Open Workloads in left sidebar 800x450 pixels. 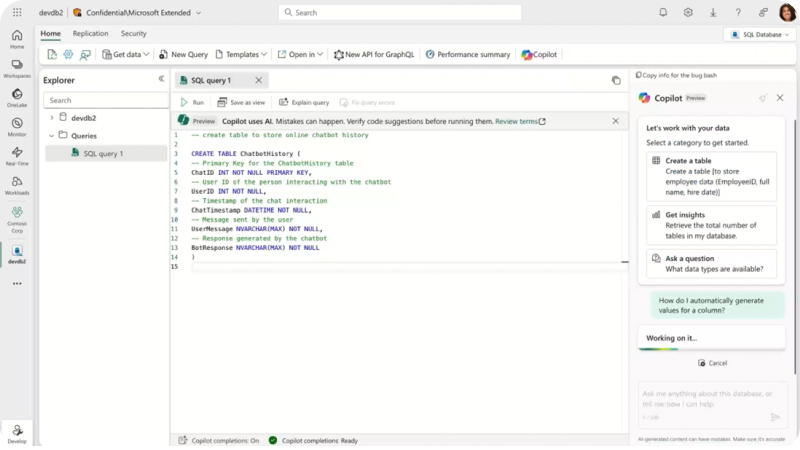pos(17,185)
